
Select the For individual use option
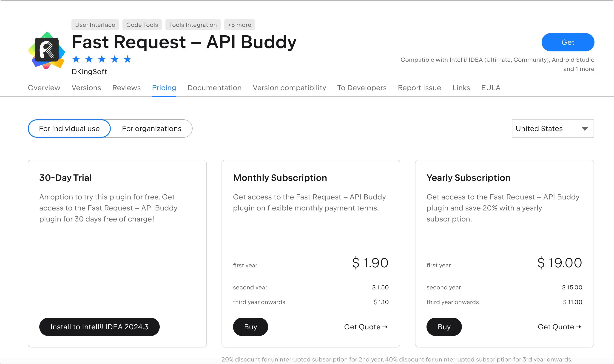(x=69, y=129)
